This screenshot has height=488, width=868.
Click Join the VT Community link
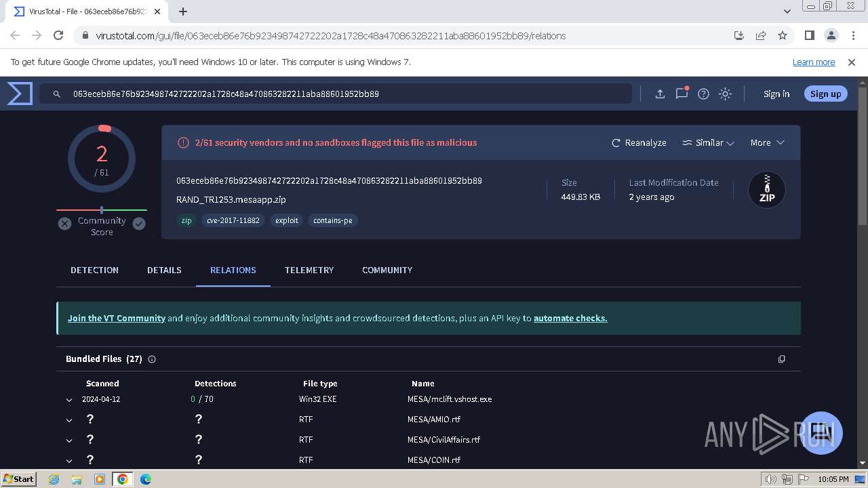point(117,318)
